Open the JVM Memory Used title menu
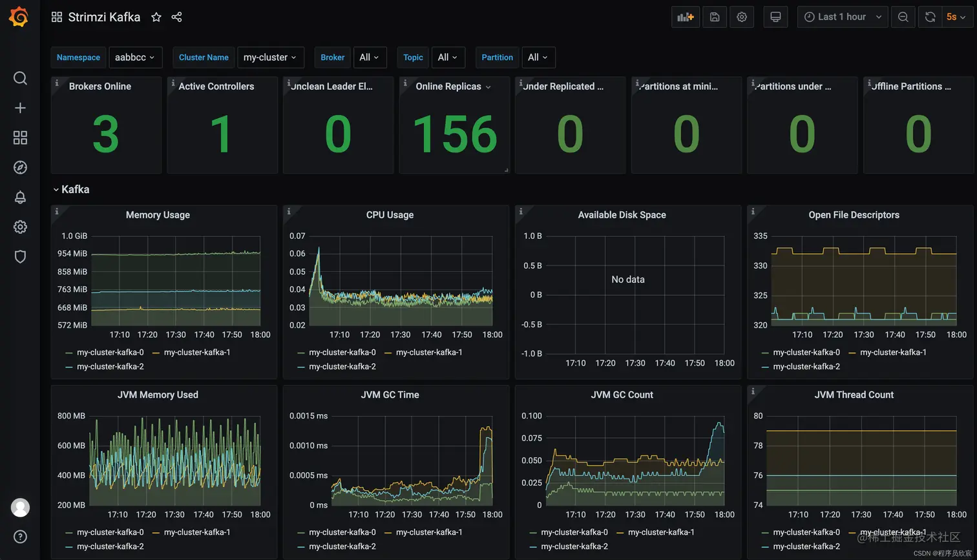 tap(158, 395)
